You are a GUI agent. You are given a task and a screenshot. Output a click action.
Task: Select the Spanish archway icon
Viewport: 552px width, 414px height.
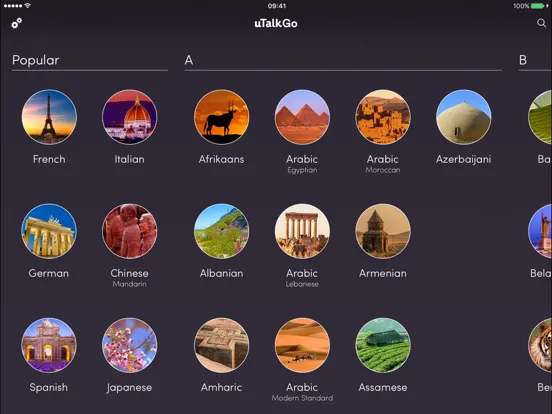[49, 345]
